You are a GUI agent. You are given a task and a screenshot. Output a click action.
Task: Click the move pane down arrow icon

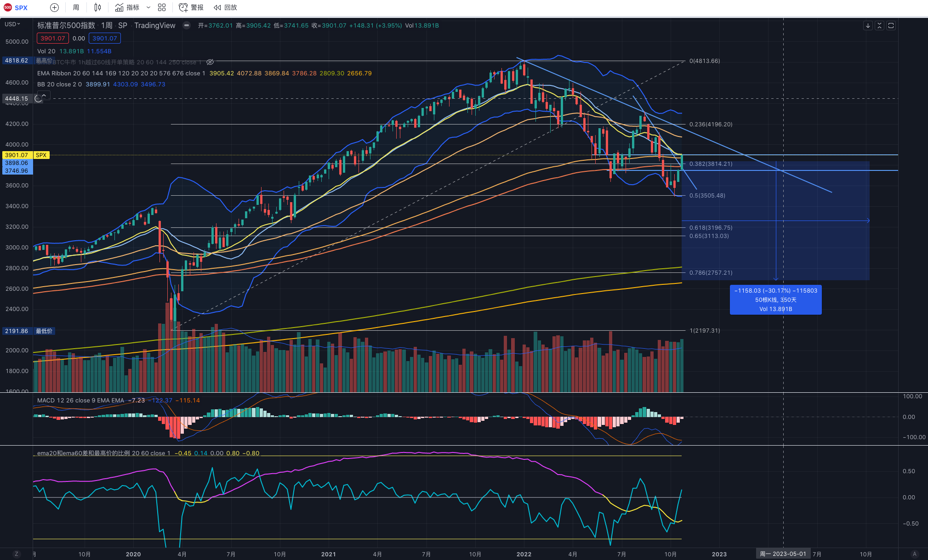[868, 26]
